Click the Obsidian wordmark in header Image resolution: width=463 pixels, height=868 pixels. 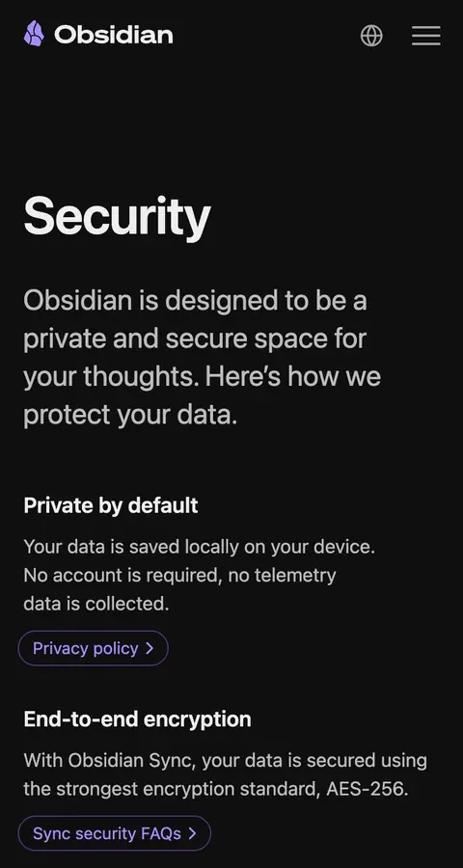pyautogui.click(x=114, y=35)
